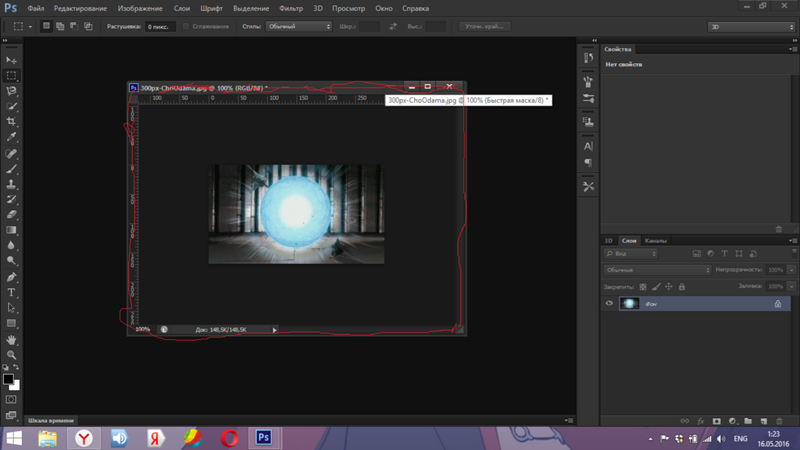Expand the document status bar arrow

274,330
